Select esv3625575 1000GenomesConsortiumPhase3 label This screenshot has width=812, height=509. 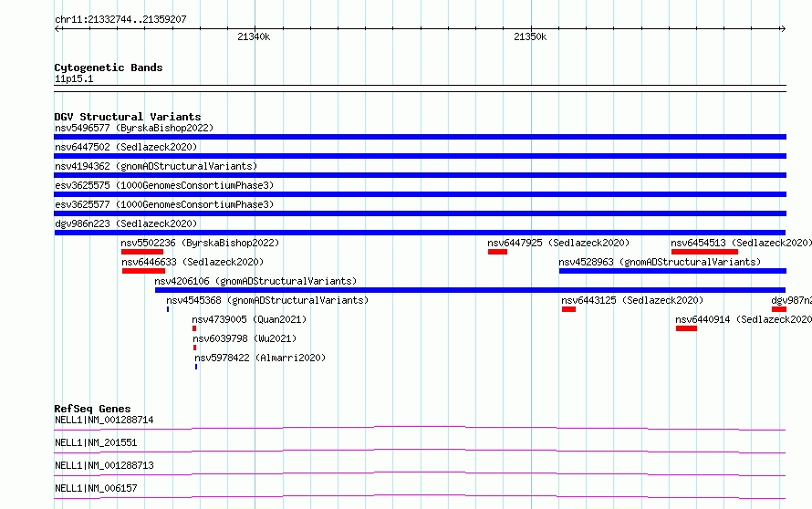click(164, 185)
